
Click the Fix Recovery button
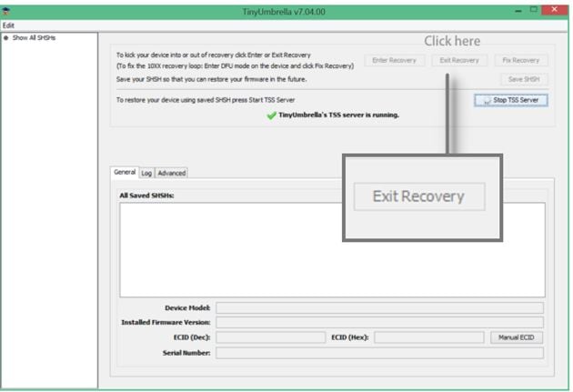point(521,60)
